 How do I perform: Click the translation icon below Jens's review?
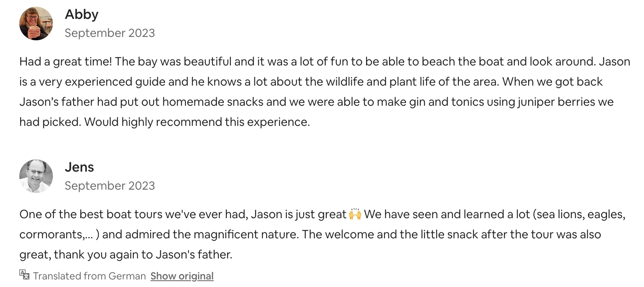pyautogui.click(x=24, y=275)
